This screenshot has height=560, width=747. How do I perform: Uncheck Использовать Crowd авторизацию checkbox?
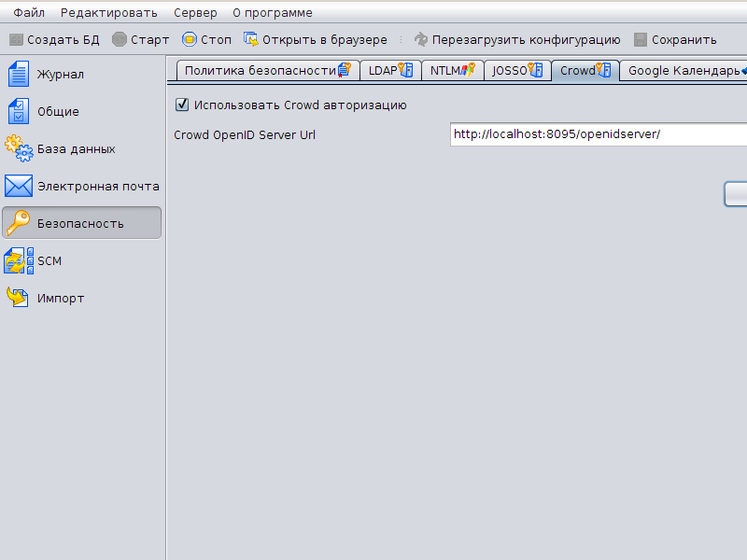pyautogui.click(x=182, y=105)
